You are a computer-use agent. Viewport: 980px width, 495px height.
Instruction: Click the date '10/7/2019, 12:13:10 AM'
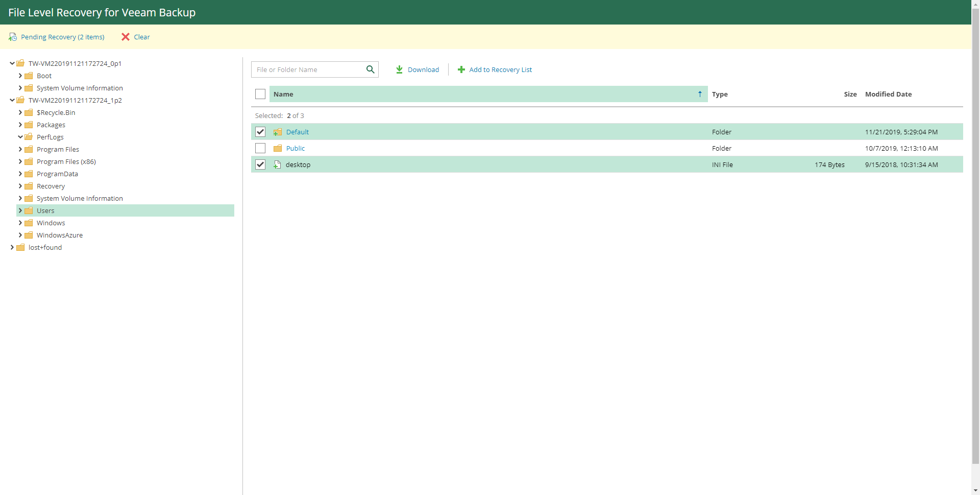[901, 148]
